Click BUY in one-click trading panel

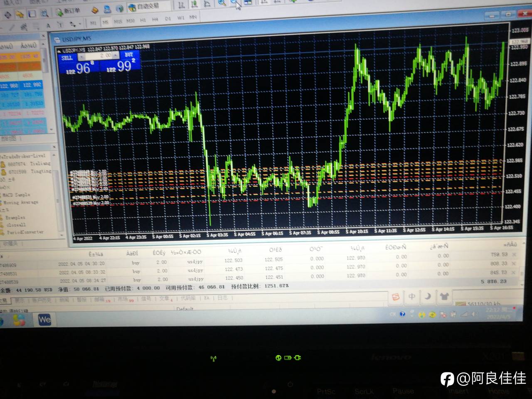click(129, 55)
